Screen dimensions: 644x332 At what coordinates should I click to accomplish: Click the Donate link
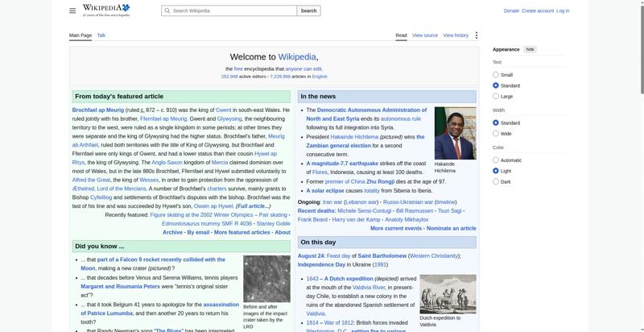(511, 10)
